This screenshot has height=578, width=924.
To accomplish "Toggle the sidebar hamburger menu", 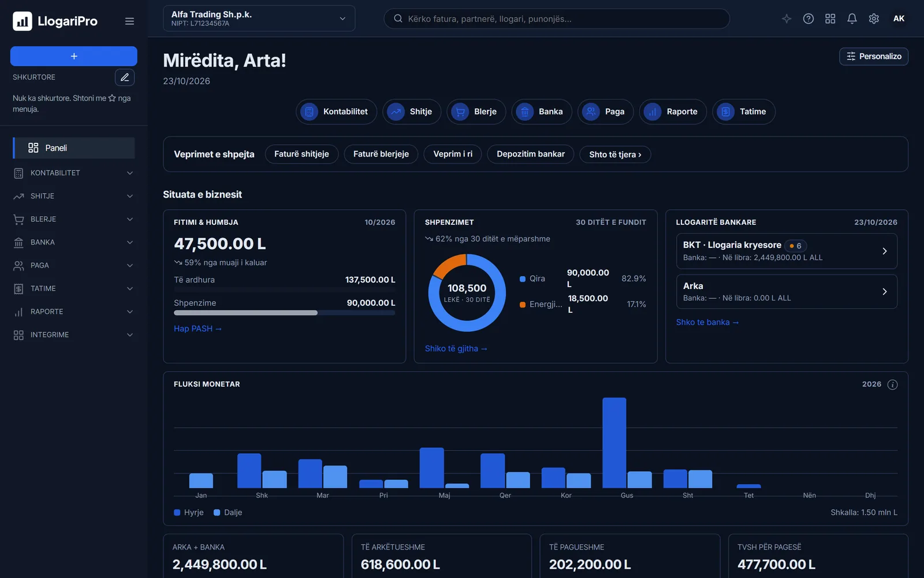I will click(x=129, y=21).
